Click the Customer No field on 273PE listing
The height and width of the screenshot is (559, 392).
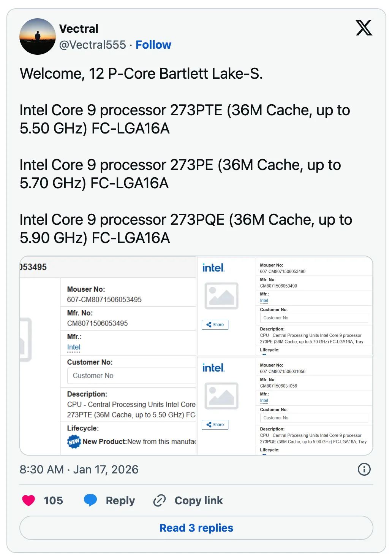point(314,318)
